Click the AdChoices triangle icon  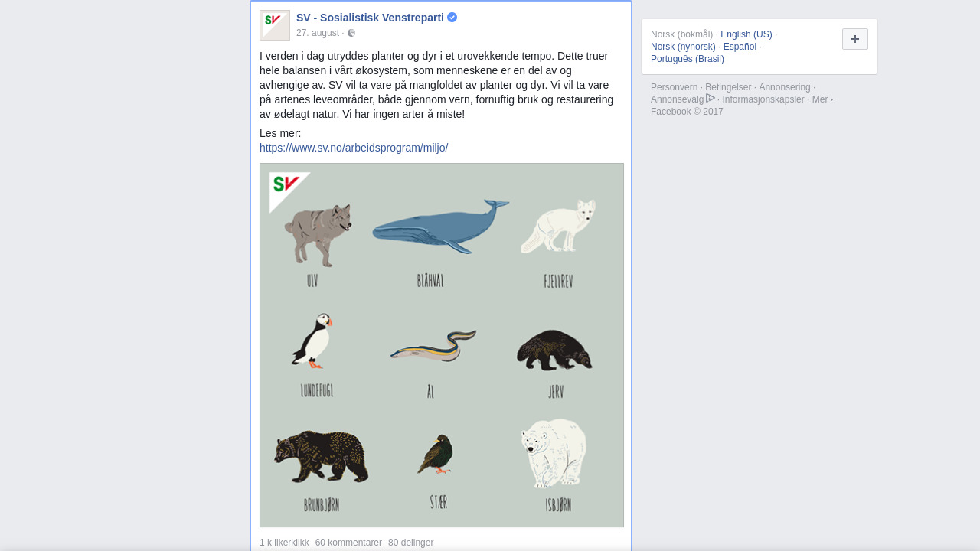pyautogui.click(x=710, y=99)
